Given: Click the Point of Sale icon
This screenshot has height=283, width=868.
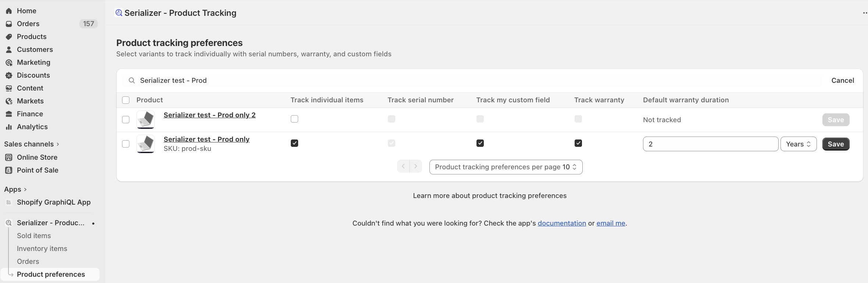Looking at the screenshot, I should tap(9, 170).
